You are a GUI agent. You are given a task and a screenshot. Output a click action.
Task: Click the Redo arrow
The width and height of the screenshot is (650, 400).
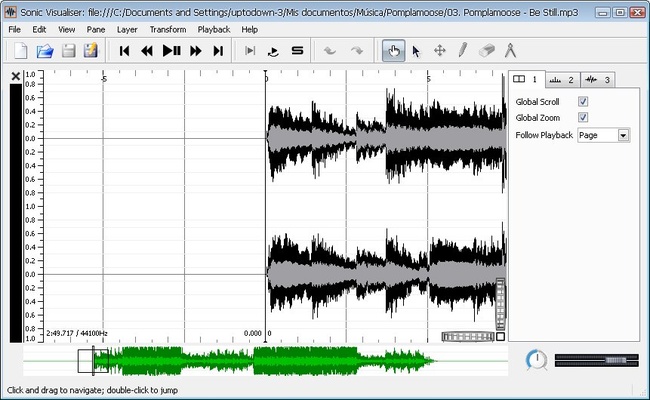pyautogui.click(x=357, y=51)
